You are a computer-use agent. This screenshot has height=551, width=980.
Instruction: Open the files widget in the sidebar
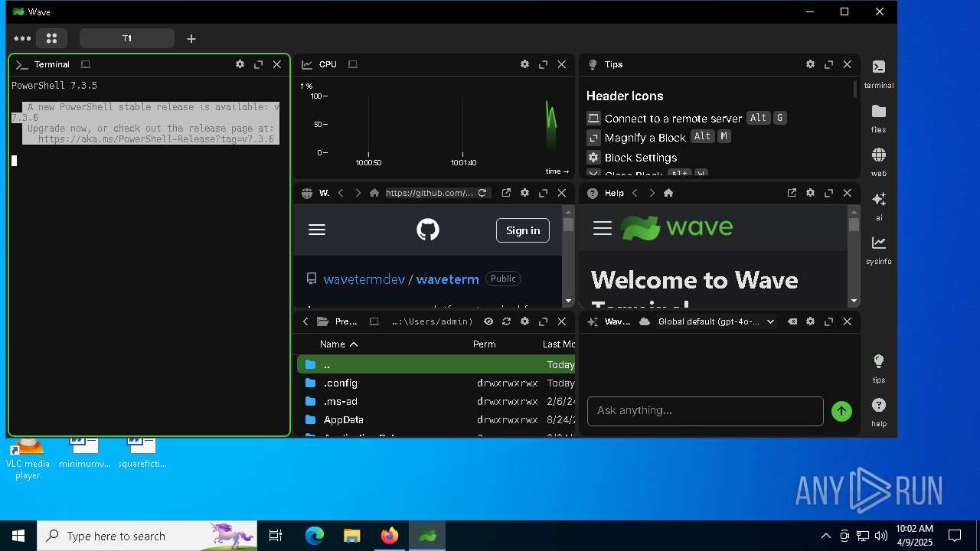[879, 119]
